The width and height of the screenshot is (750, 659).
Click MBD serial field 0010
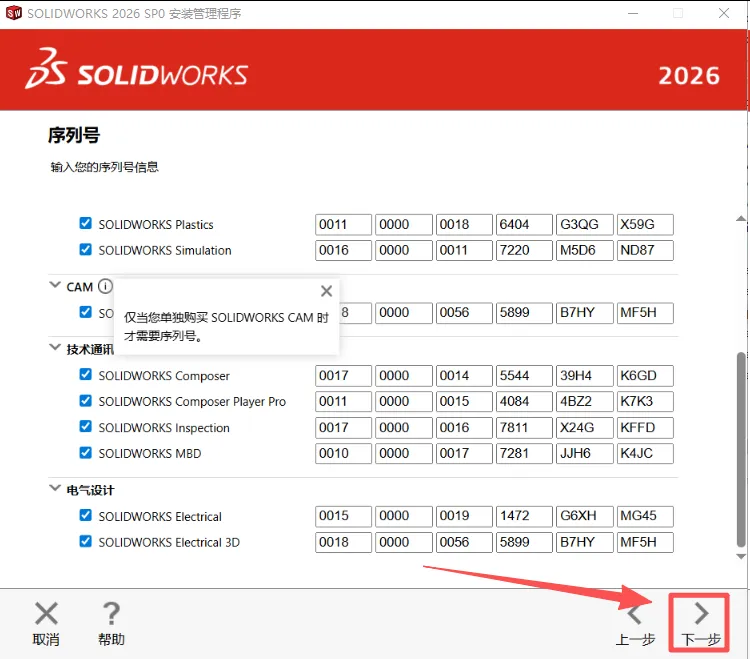pos(343,453)
